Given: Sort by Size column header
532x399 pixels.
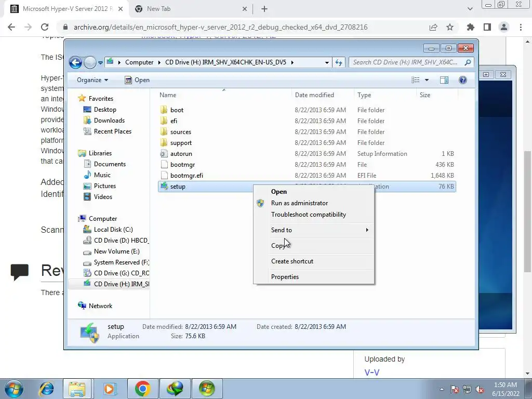Looking at the screenshot, I should click(x=436, y=95).
